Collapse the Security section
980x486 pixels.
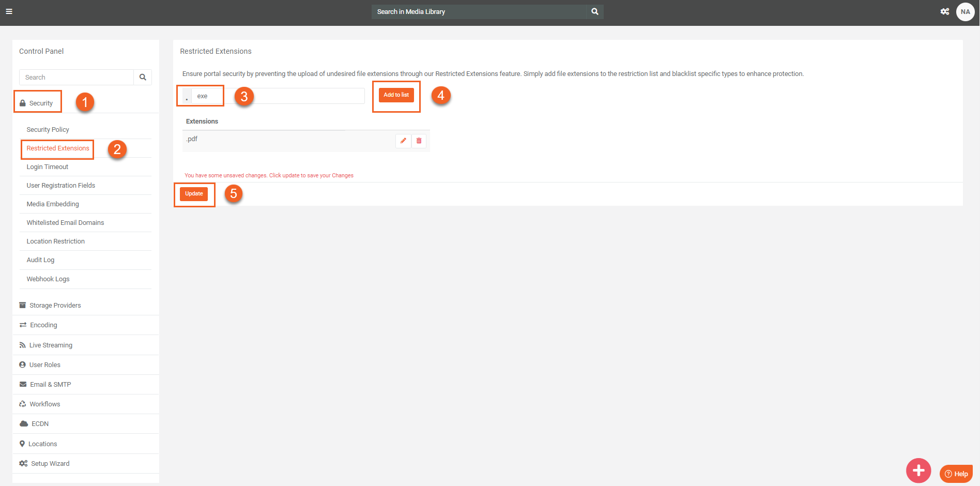tap(41, 102)
